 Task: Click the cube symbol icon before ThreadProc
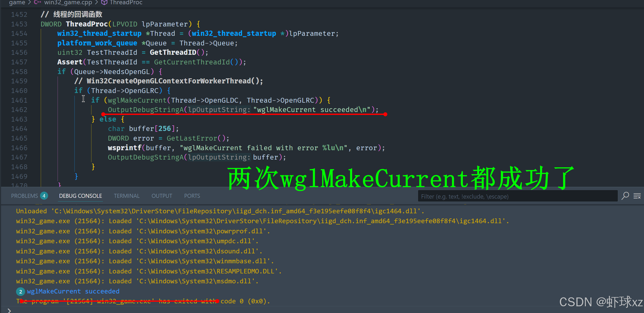pos(104,2)
